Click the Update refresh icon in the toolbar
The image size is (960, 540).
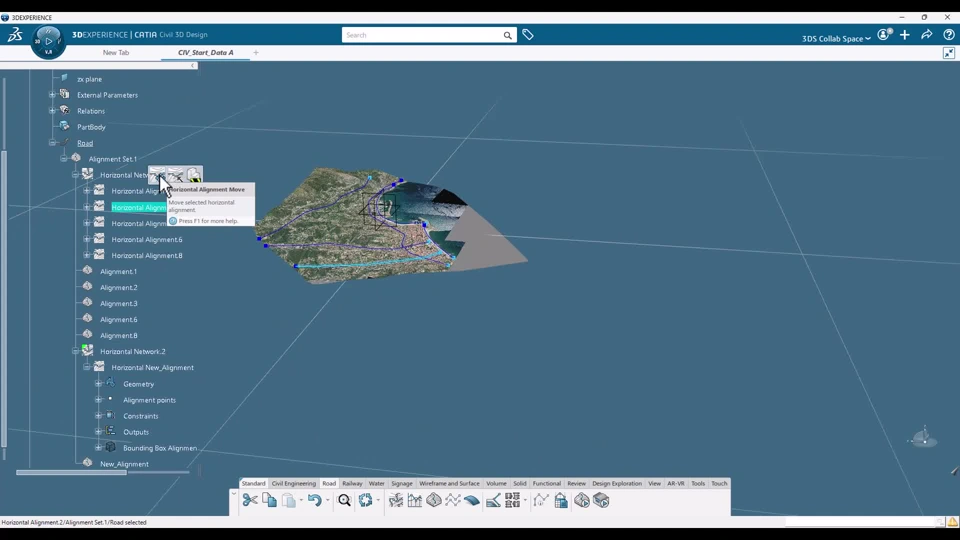[366, 500]
